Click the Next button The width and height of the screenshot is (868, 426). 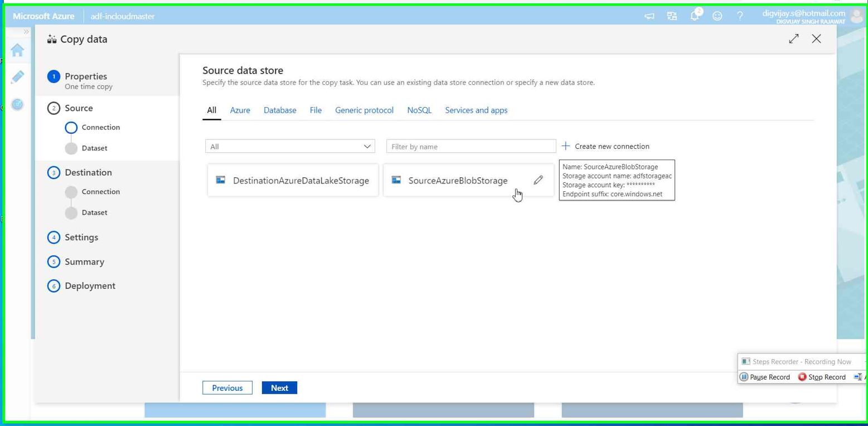(279, 388)
